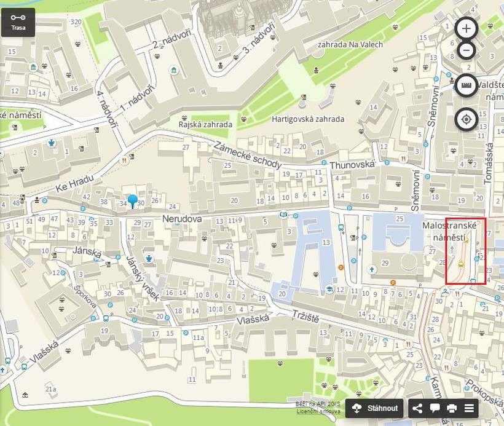Open the feedback comment icon

435,408
